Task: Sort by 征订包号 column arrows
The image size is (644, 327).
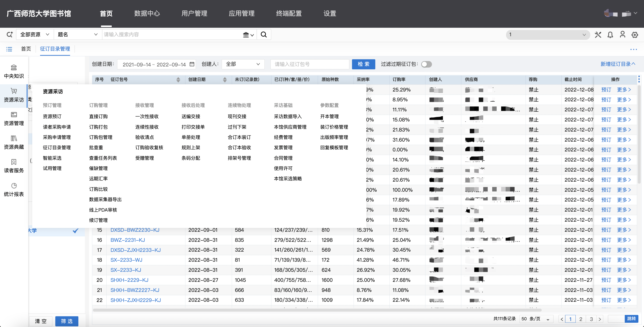Action: (178, 79)
